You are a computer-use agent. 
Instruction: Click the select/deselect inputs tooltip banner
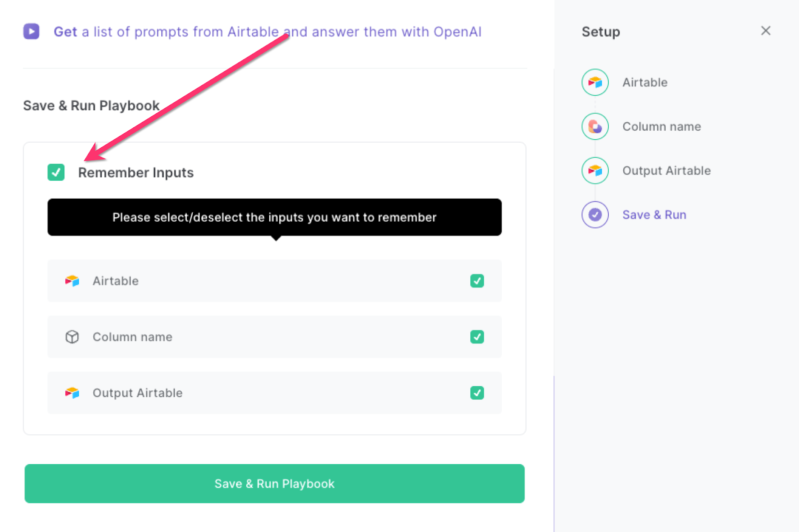pos(274,217)
